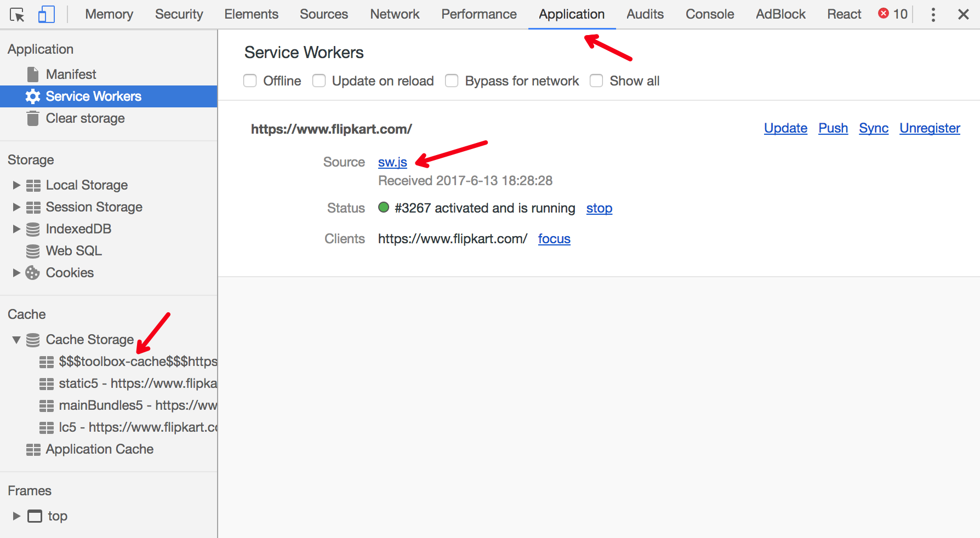The image size is (980, 538).
Task: Switch to the Memory tab
Action: click(x=109, y=14)
